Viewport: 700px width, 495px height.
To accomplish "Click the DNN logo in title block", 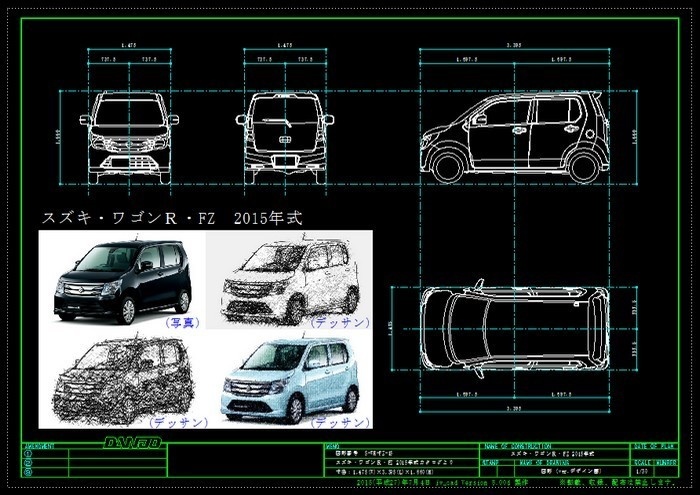I will tap(133, 442).
